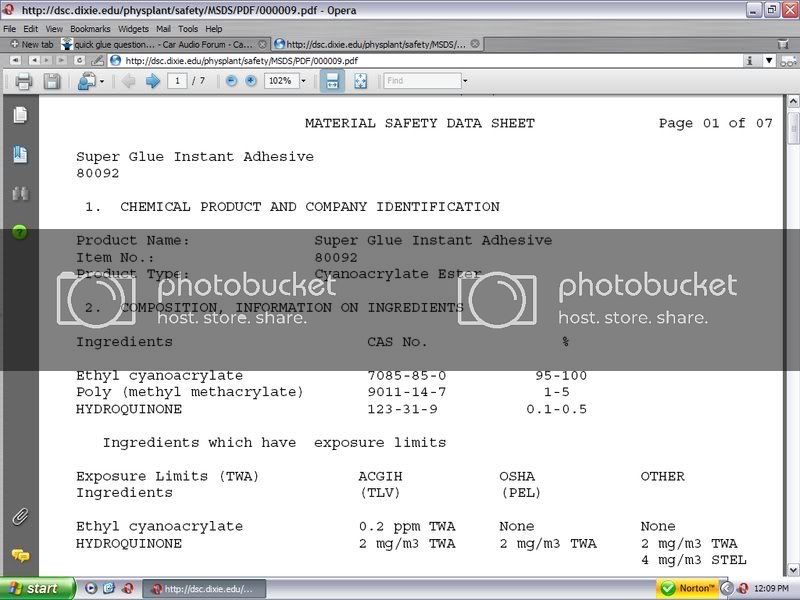800x600 pixels.
Task: Open the Widgets menu
Action: pyautogui.click(x=133, y=29)
